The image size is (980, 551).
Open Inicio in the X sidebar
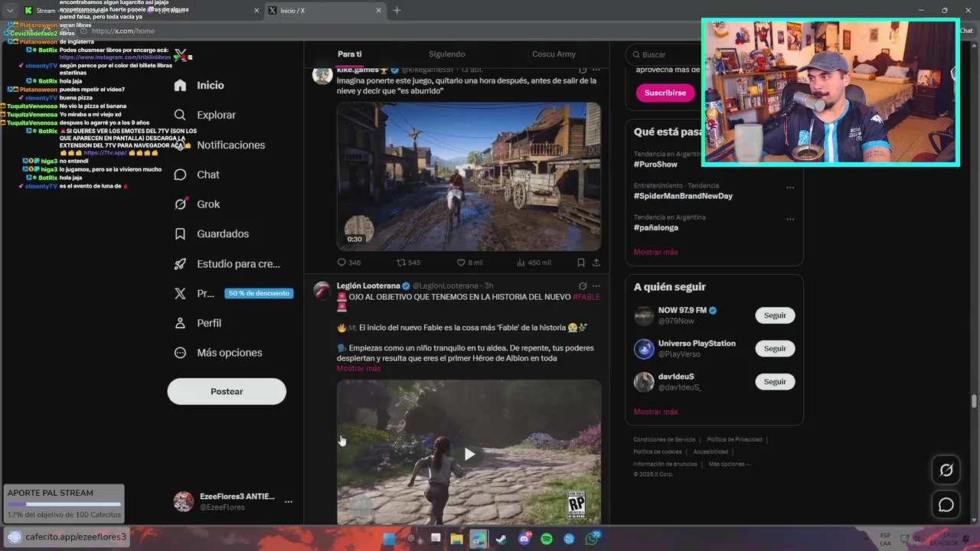tap(199, 85)
